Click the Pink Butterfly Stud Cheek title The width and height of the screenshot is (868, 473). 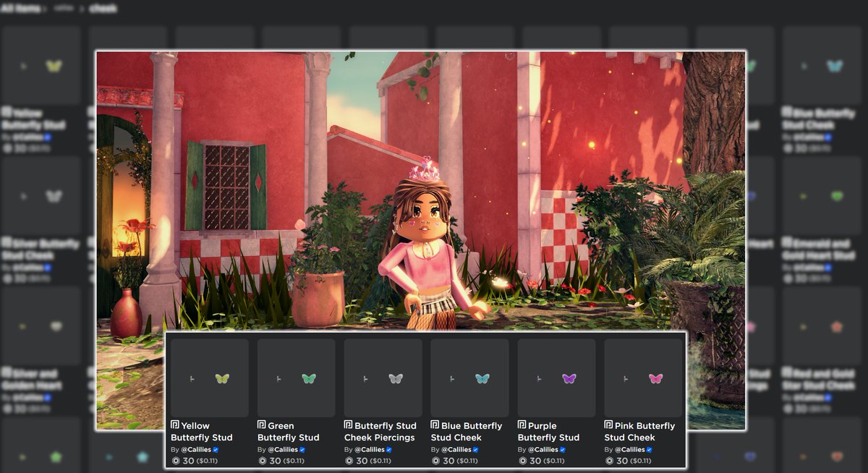click(640, 432)
